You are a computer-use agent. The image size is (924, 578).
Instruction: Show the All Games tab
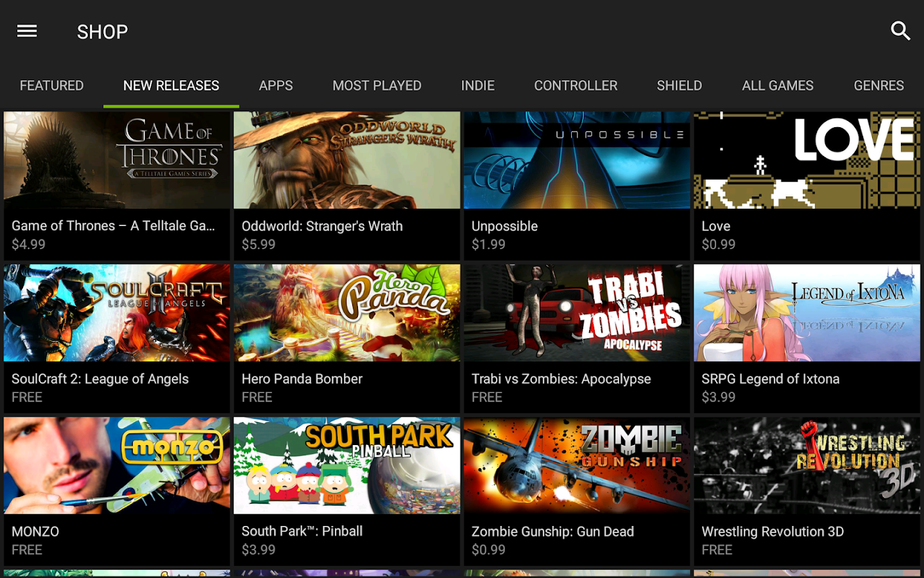tap(778, 85)
